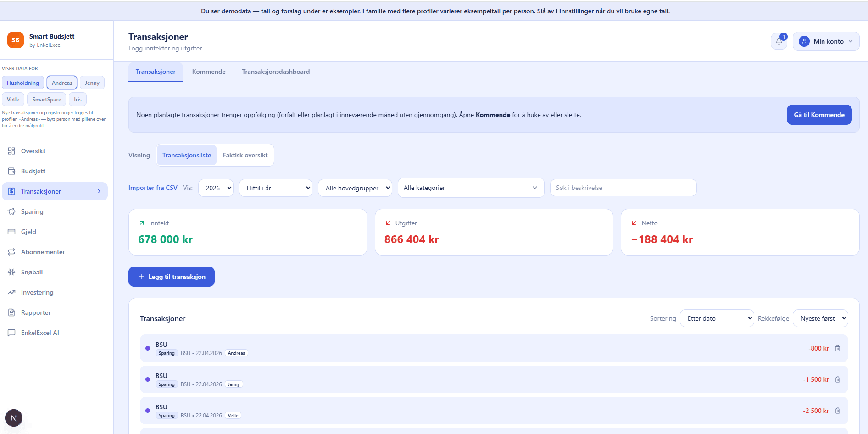Open the 2026 year dropdown

216,188
